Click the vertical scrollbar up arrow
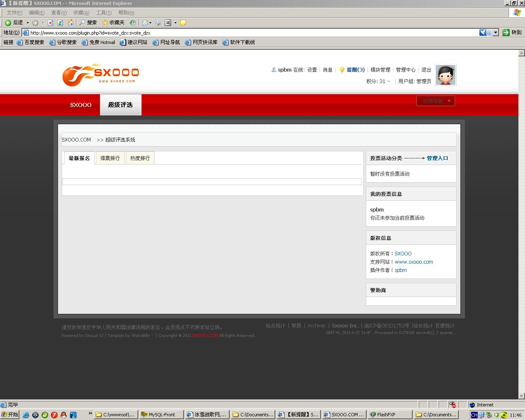The height and width of the screenshot is (420, 525). tap(522, 53)
